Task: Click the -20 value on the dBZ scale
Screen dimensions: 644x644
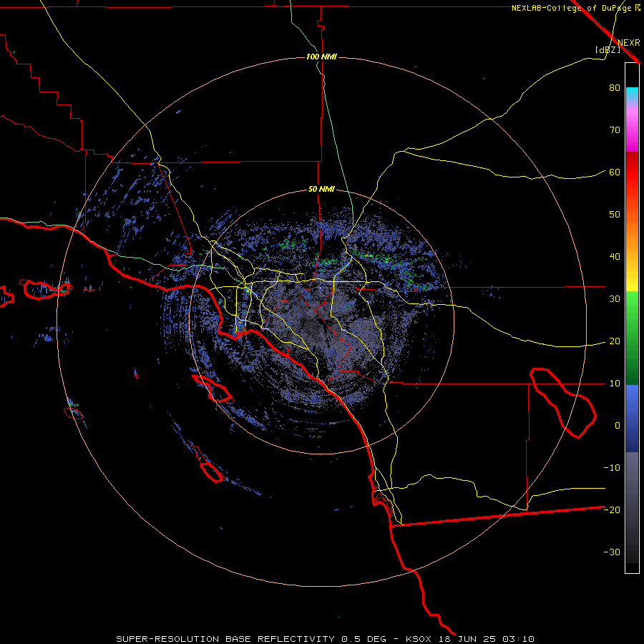Action: click(x=612, y=509)
